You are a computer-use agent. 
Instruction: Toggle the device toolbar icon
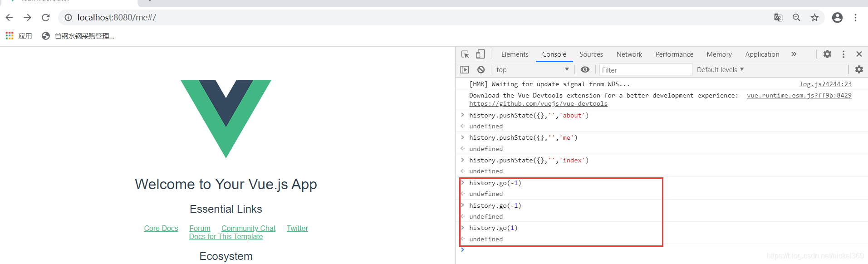480,54
